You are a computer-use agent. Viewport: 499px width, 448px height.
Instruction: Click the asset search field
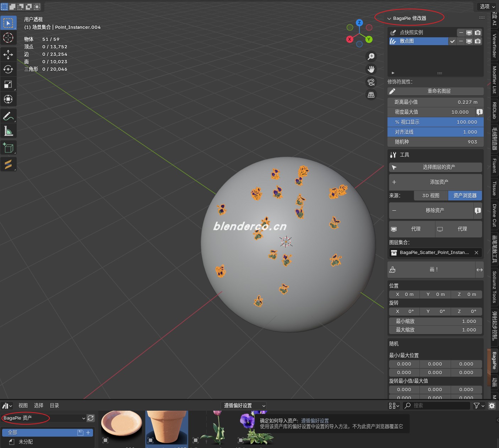point(436,406)
